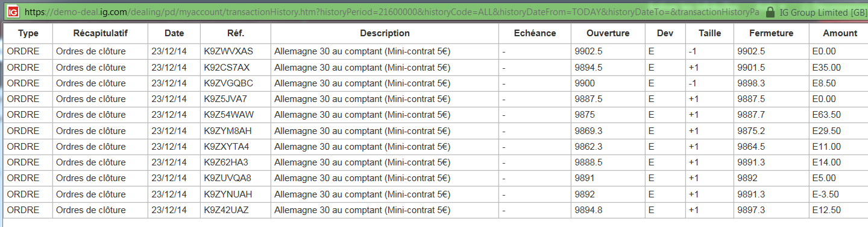Click the Echéance column header
868x227 pixels.
click(x=535, y=33)
